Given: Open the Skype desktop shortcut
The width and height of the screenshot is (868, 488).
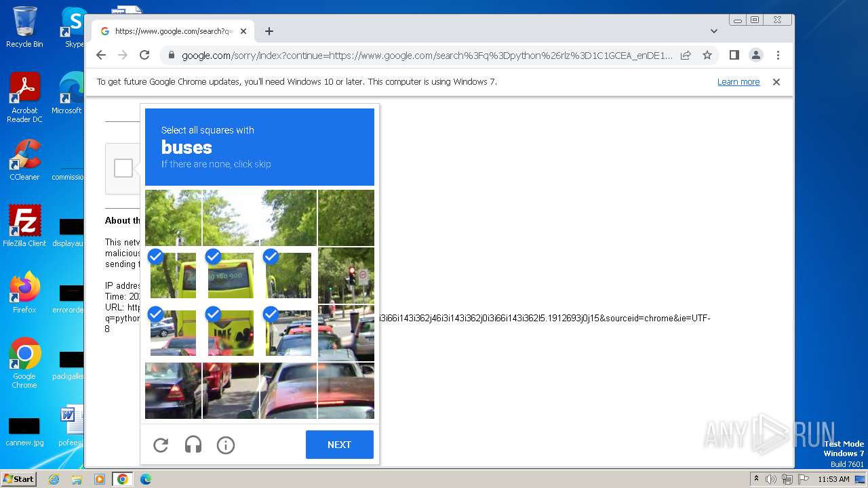Looking at the screenshot, I should coord(73,27).
